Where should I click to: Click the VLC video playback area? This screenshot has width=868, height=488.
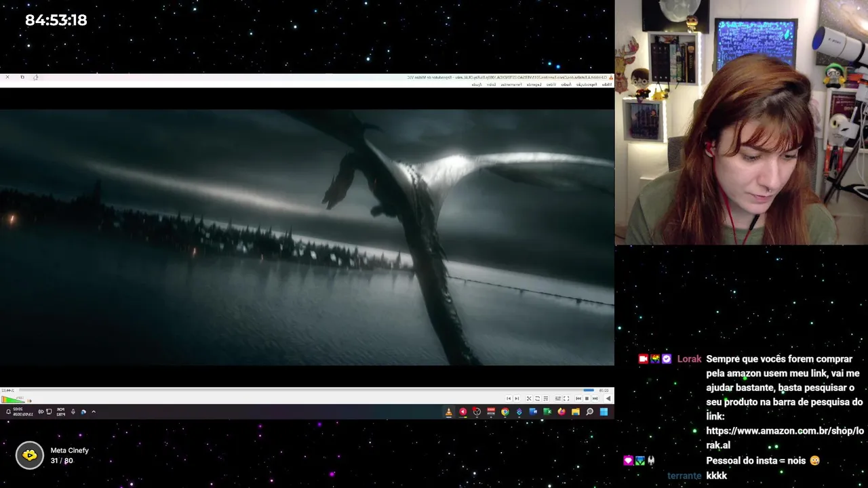[x=307, y=237]
